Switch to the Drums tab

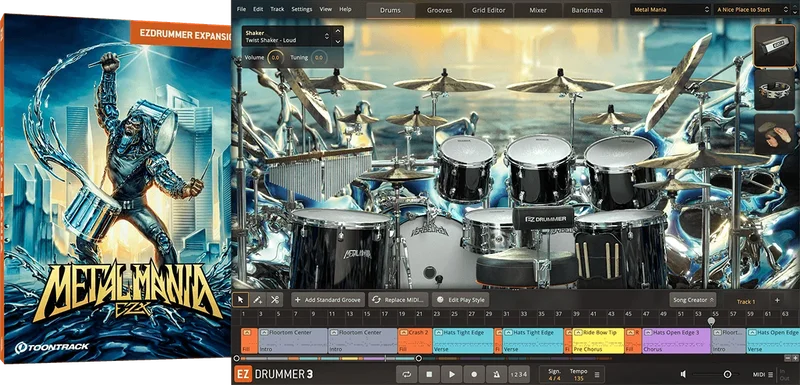point(390,10)
